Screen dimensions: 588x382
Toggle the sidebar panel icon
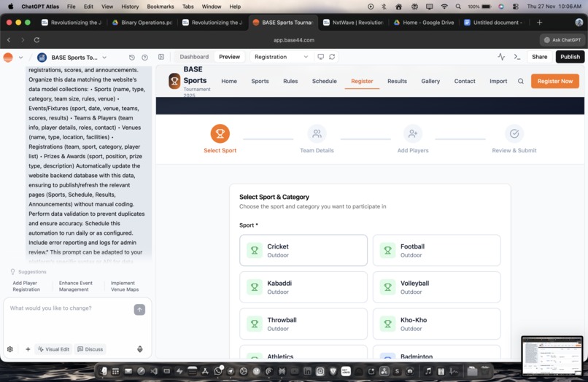(161, 57)
